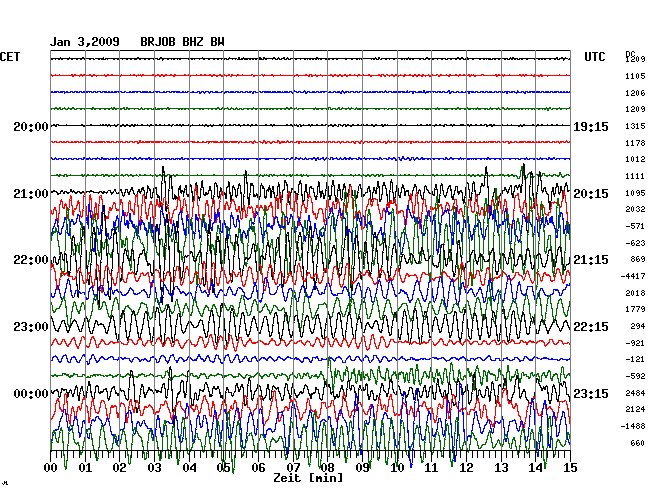The image size is (650, 494).
Task: Click the DC offset value '-921'
Action: pyautogui.click(x=635, y=343)
